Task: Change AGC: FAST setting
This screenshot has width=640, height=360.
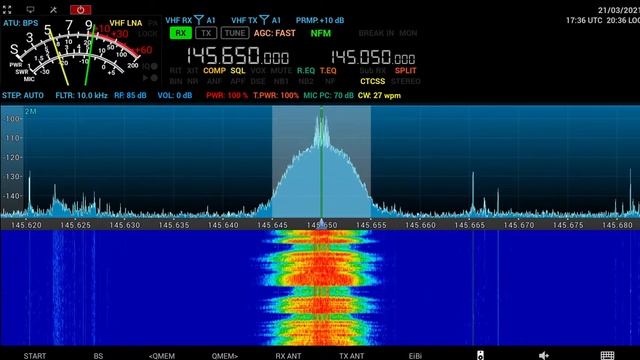Action: [274, 33]
